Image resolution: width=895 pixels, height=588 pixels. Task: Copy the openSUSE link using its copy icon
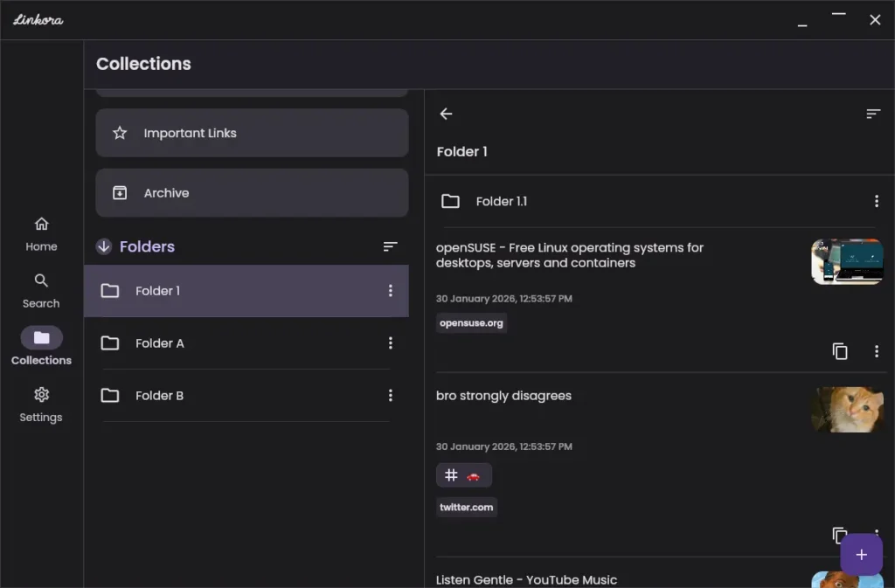tap(840, 351)
